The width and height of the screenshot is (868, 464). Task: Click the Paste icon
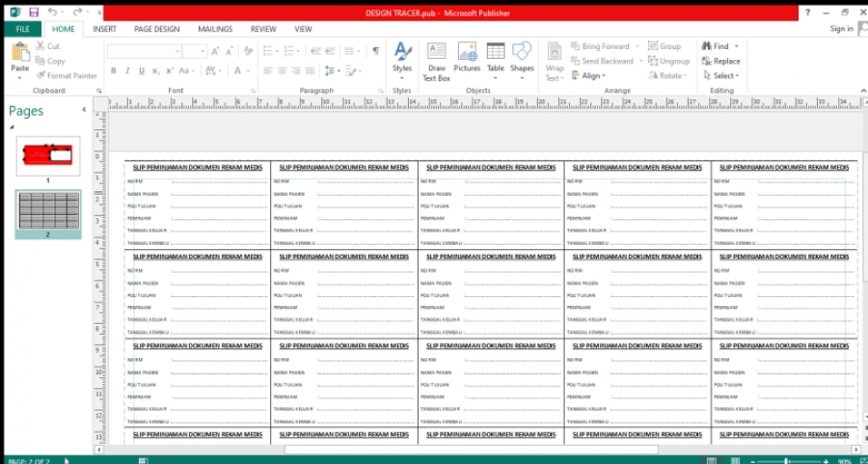click(20, 53)
